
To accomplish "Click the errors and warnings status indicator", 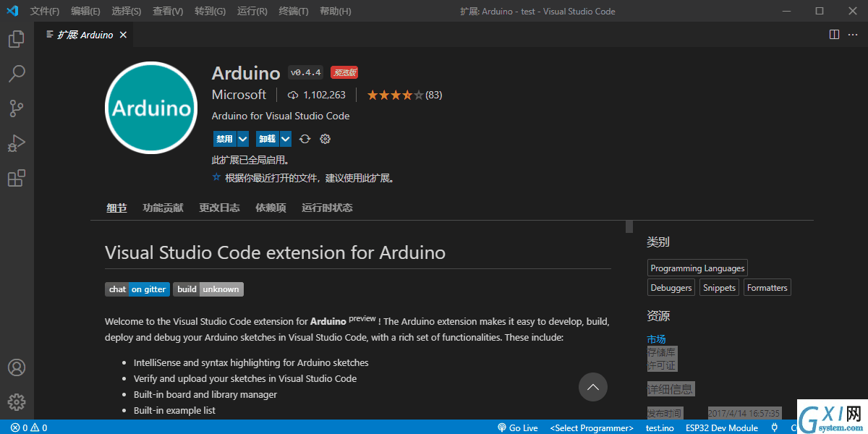I will 29,427.
